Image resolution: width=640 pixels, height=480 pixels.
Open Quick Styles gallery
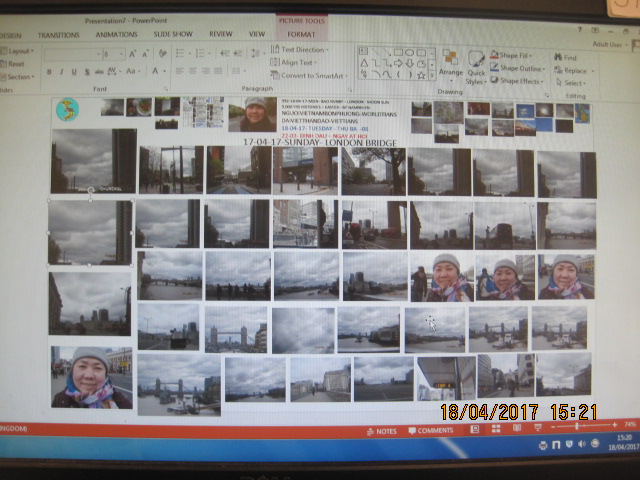[476, 68]
